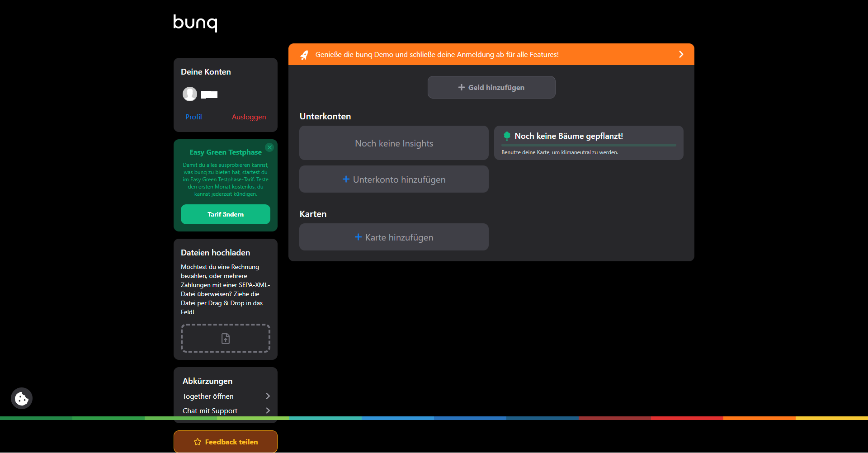The image size is (868, 453).
Task: Click the bunq logo
Action: pos(195,23)
